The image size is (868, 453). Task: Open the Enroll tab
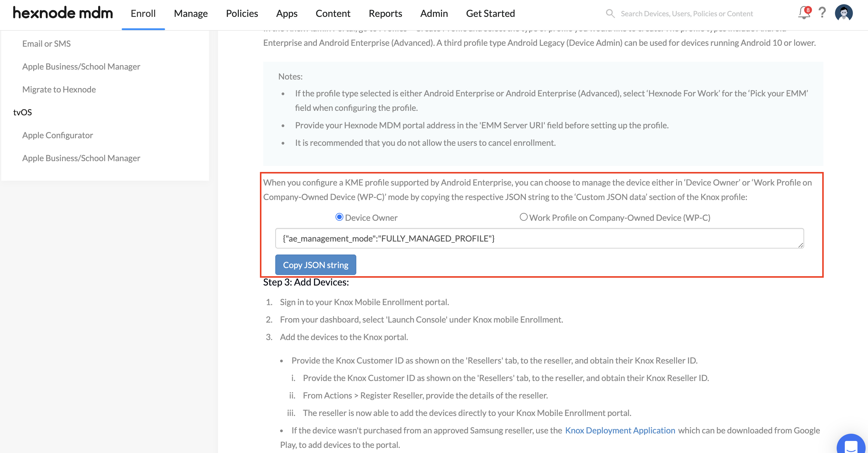[x=143, y=14]
